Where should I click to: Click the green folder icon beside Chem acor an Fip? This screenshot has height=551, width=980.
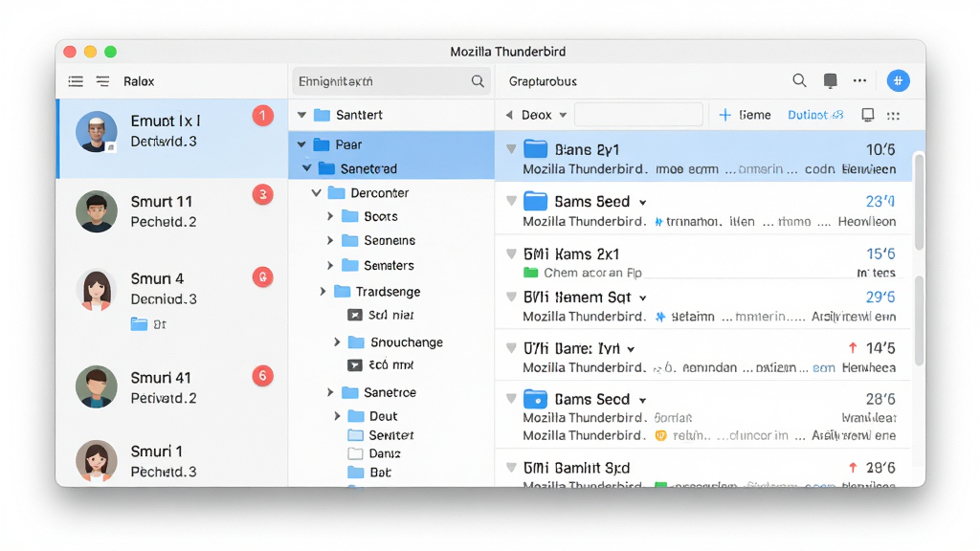[530, 273]
